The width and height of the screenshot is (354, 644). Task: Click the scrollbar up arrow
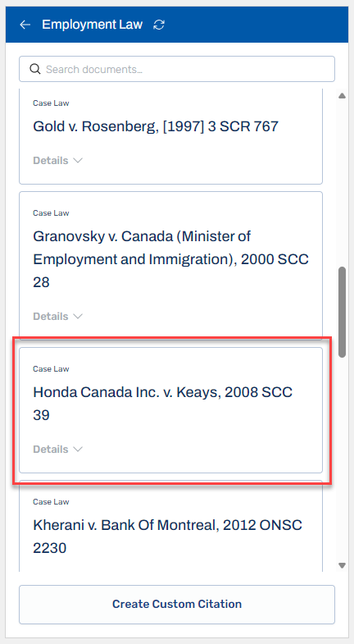(x=342, y=96)
